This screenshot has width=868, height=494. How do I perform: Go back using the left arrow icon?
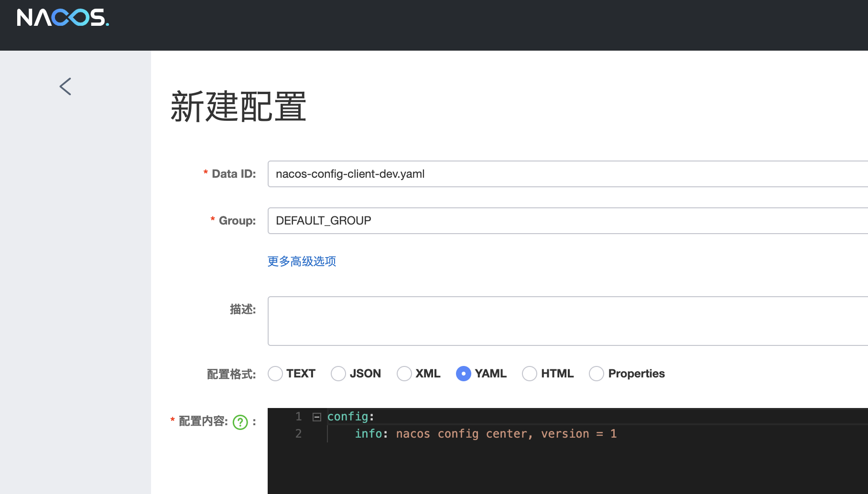[x=65, y=86]
